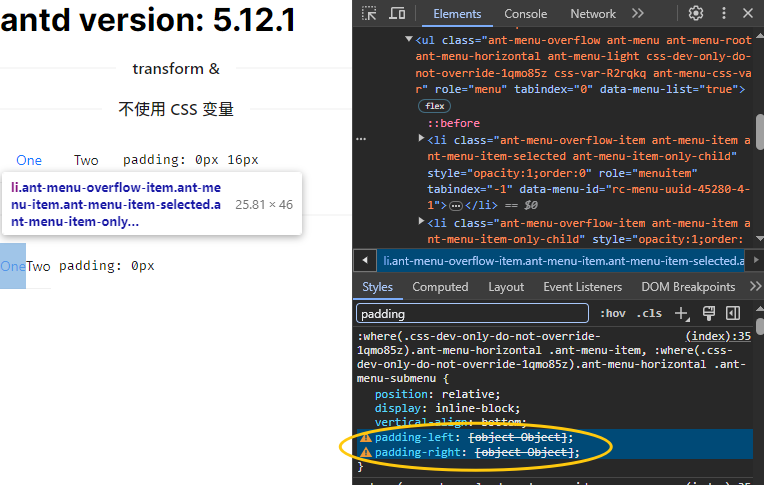
Task: Switch to the Elements tab
Action: (x=457, y=14)
